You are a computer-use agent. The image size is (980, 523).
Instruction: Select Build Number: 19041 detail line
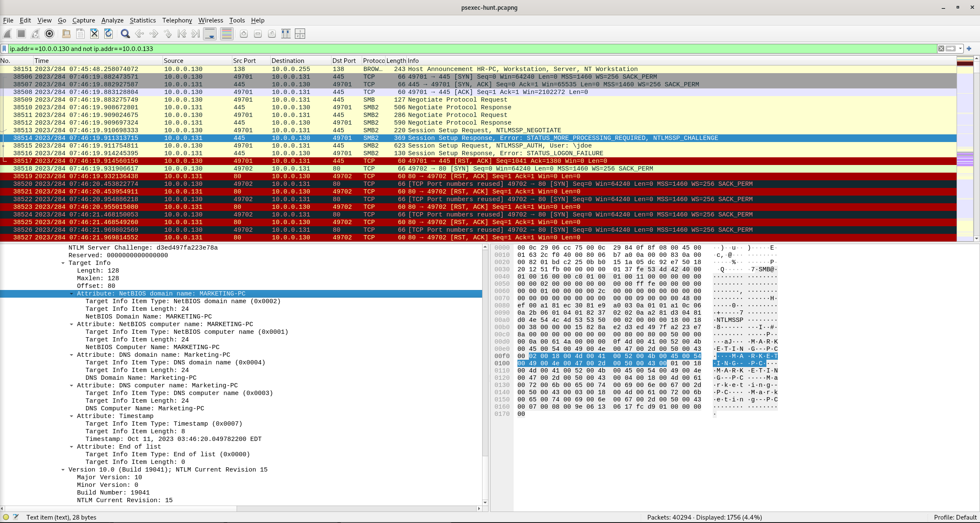click(241, 493)
